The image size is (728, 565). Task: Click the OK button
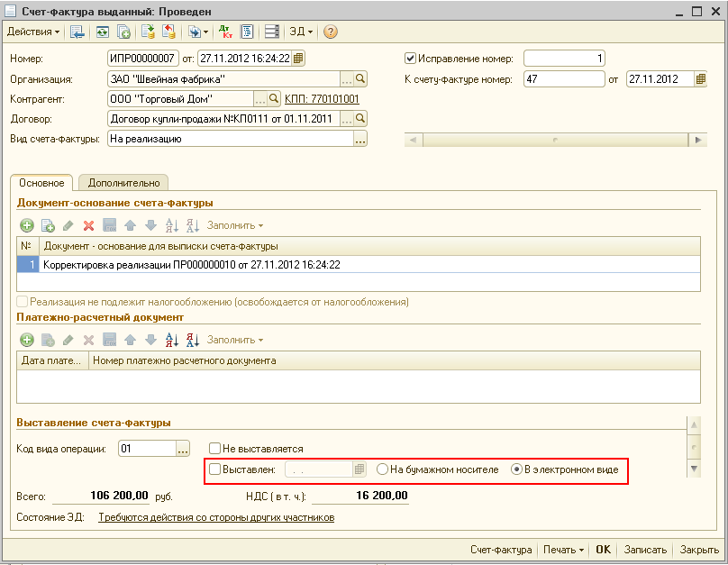tap(603, 550)
